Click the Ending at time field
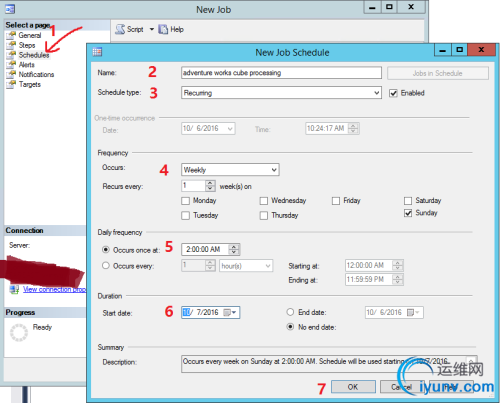 [x=369, y=279]
